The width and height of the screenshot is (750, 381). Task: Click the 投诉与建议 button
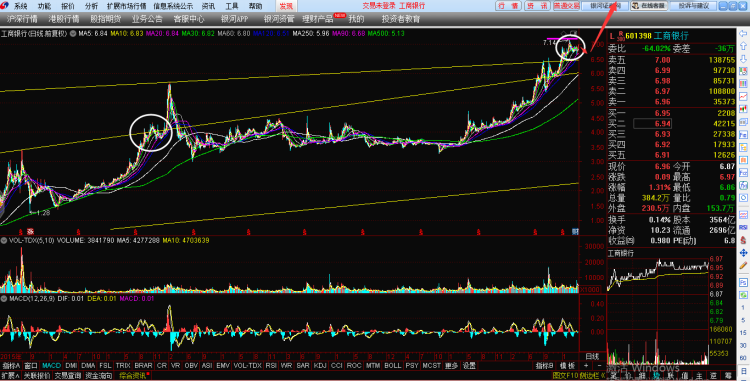pyautogui.click(x=693, y=6)
